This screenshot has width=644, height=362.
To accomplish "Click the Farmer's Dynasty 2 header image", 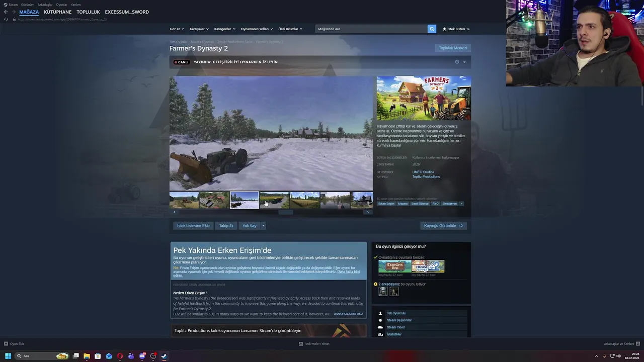I will point(424,98).
